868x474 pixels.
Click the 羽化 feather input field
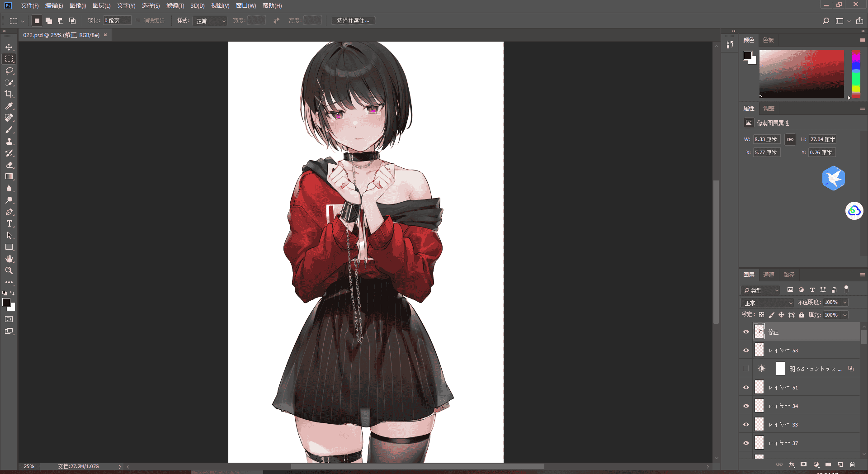[117, 21]
